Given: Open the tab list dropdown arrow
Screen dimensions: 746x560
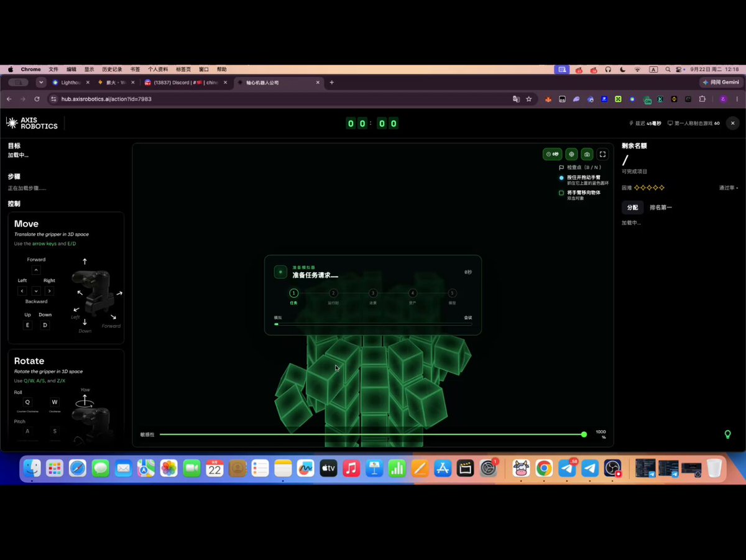Looking at the screenshot, I should (x=42, y=82).
